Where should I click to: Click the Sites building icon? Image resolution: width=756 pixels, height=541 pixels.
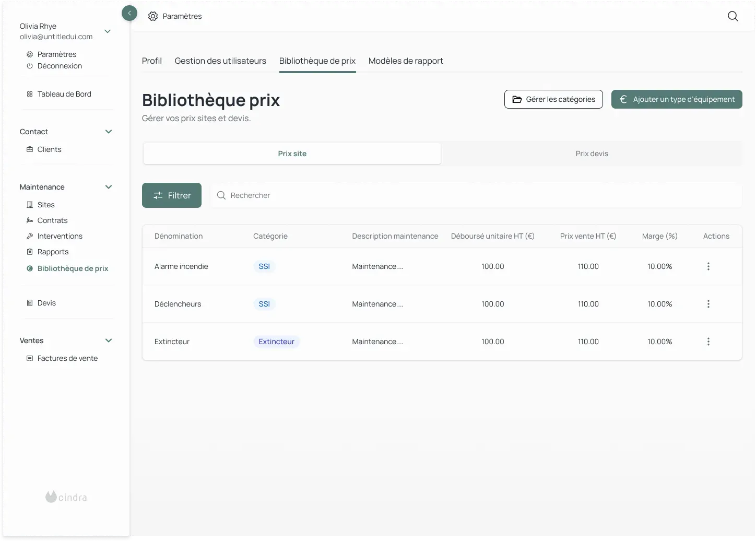(30, 205)
